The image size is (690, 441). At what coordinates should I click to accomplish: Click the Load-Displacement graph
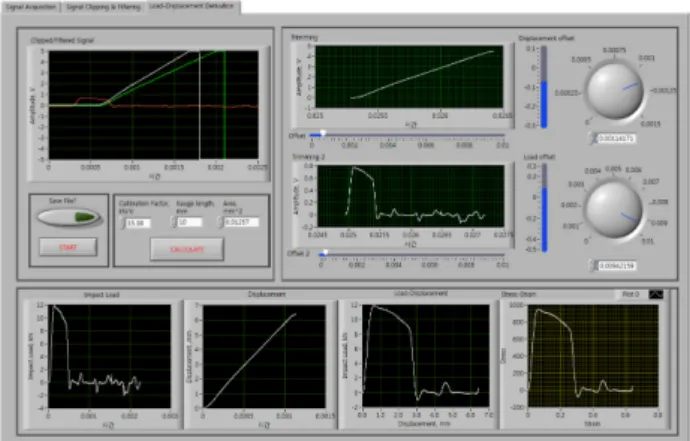point(426,355)
